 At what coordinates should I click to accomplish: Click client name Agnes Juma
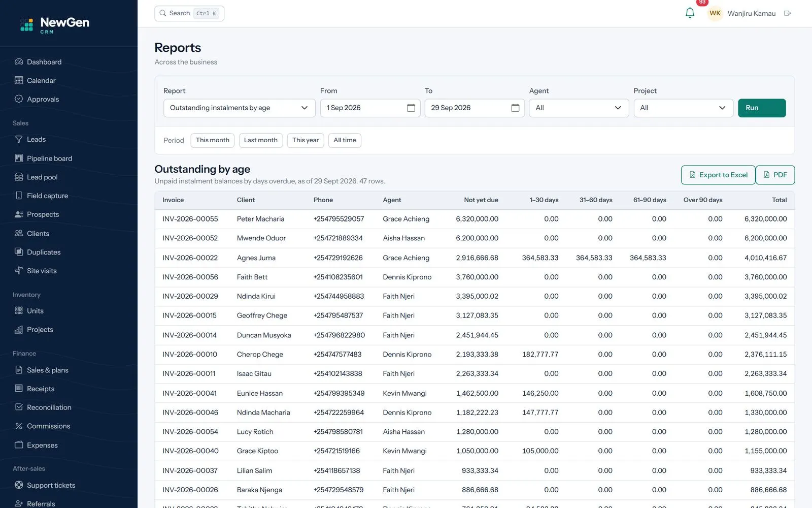[x=256, y=258]
